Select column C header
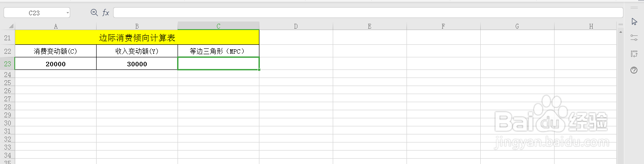The image size is (644, 164). click(x=219, y=26)
